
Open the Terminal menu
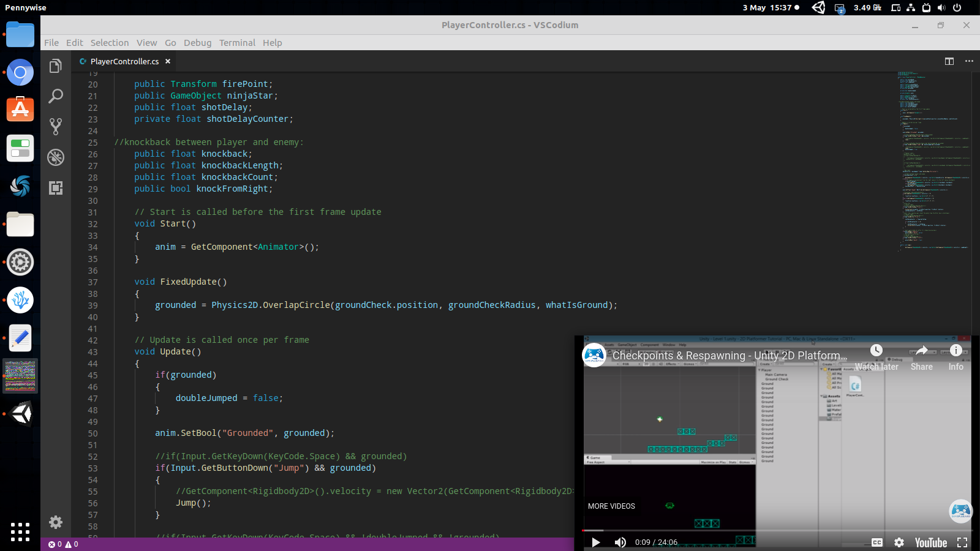pyautogui.click(x=237, y=43)
